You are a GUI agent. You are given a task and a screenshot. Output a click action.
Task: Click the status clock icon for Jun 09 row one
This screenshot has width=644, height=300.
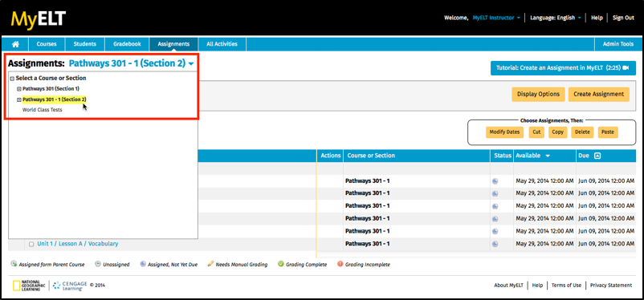click(495, 181)
